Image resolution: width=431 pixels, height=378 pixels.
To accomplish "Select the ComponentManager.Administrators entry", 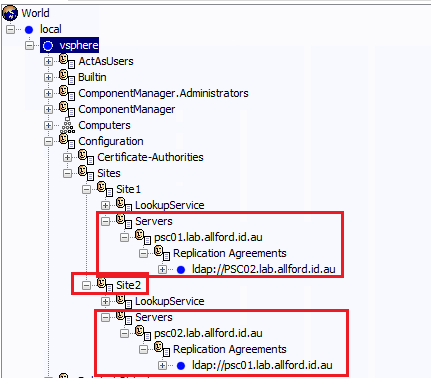I will pos(163,93).
